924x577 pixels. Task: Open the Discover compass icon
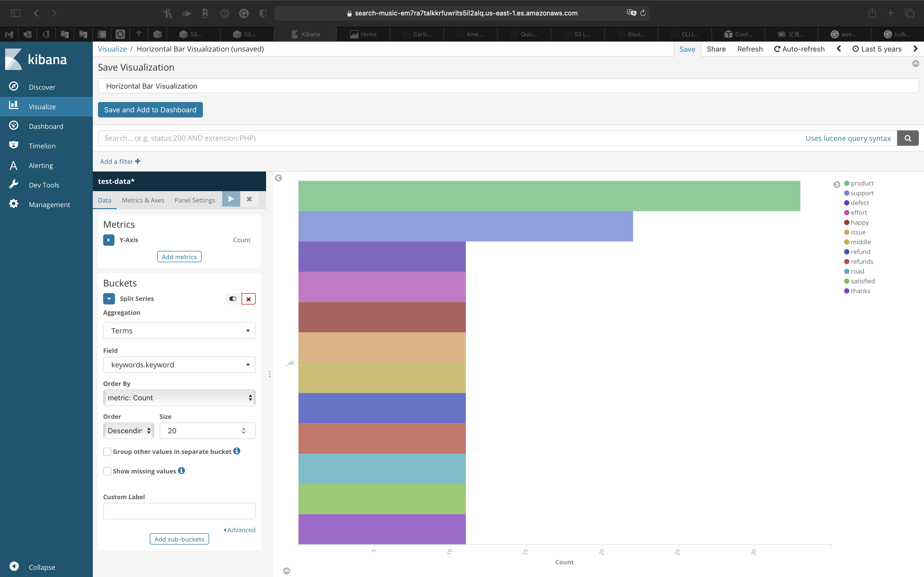[x=14, y=87]
